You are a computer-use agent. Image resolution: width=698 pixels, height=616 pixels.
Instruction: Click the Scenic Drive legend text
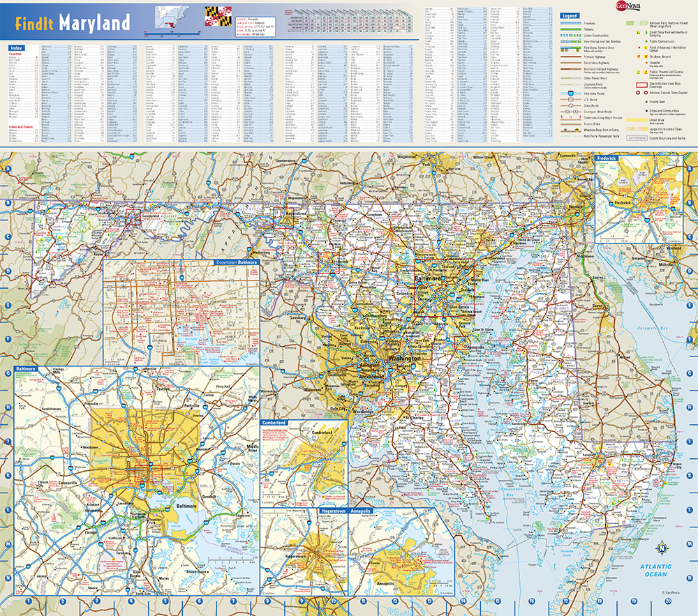tap(592, 124)
